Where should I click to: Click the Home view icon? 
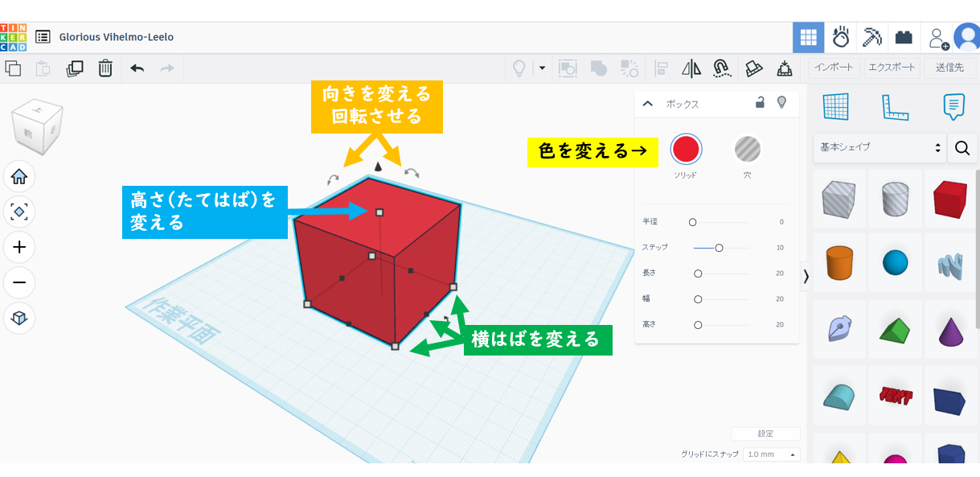click(19, 177)
